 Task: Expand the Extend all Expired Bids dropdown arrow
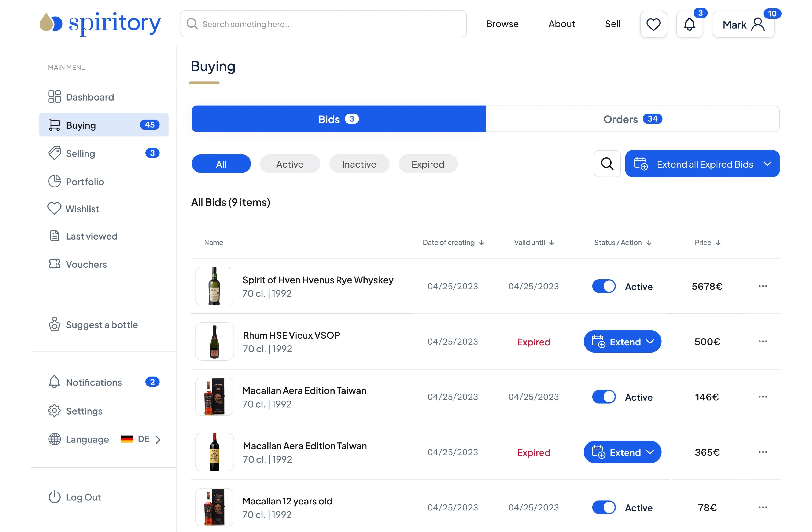point(767,164)
